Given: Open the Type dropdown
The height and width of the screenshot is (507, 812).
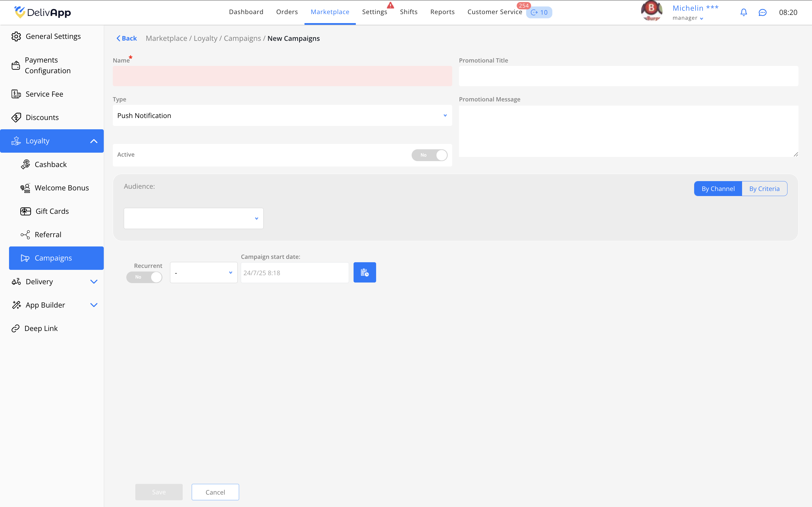Looking at the screenshot, I should coord(282,115).
